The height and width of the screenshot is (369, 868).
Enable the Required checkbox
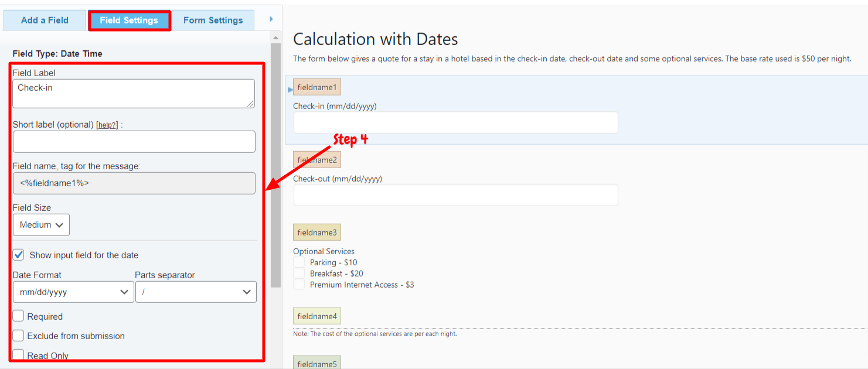pos(19,316)
